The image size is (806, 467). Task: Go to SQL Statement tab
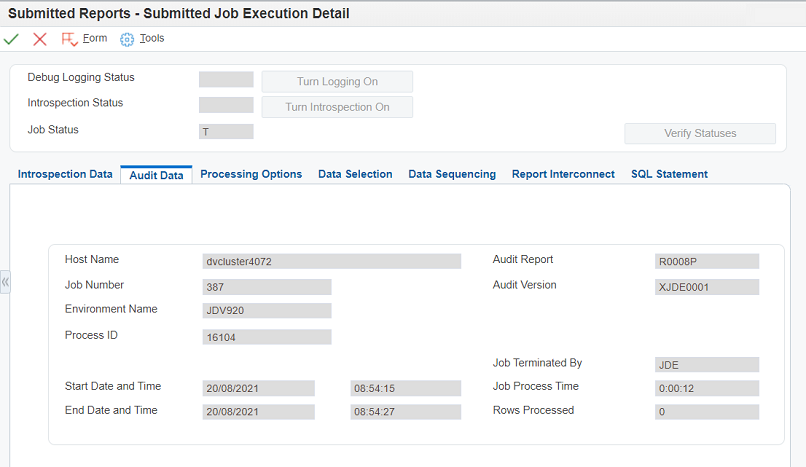(x=669, y=174)
